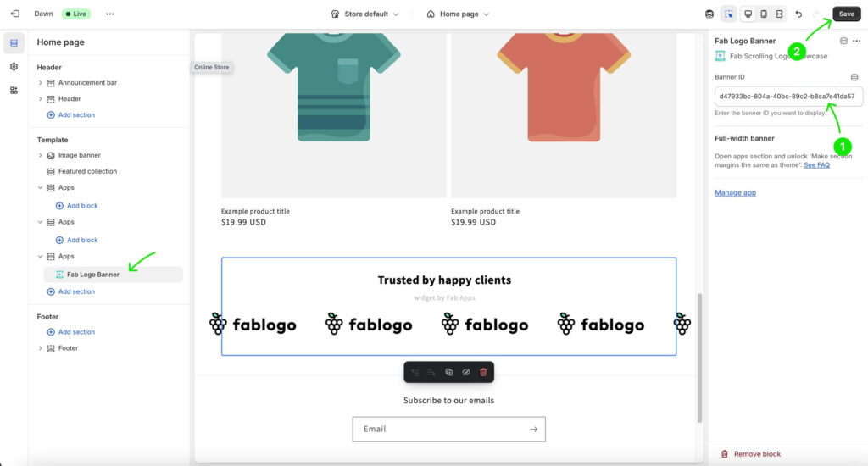
Task: Collapse the Apps section containing Fab Logo Banner
Action: tap(41, 256)
